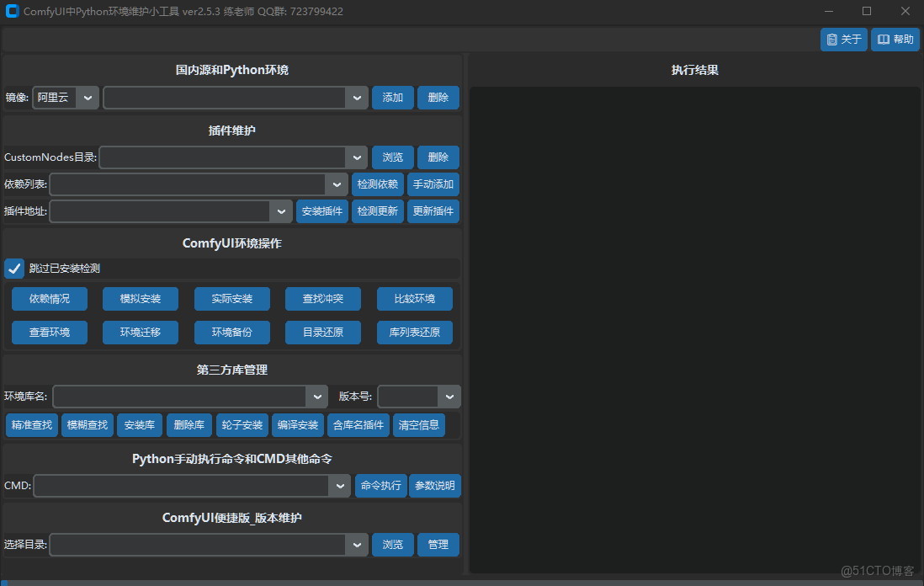The image size is (924, 586).
Task: Expand the CustomNodes目录 dropdown
Action: (356, 157)
